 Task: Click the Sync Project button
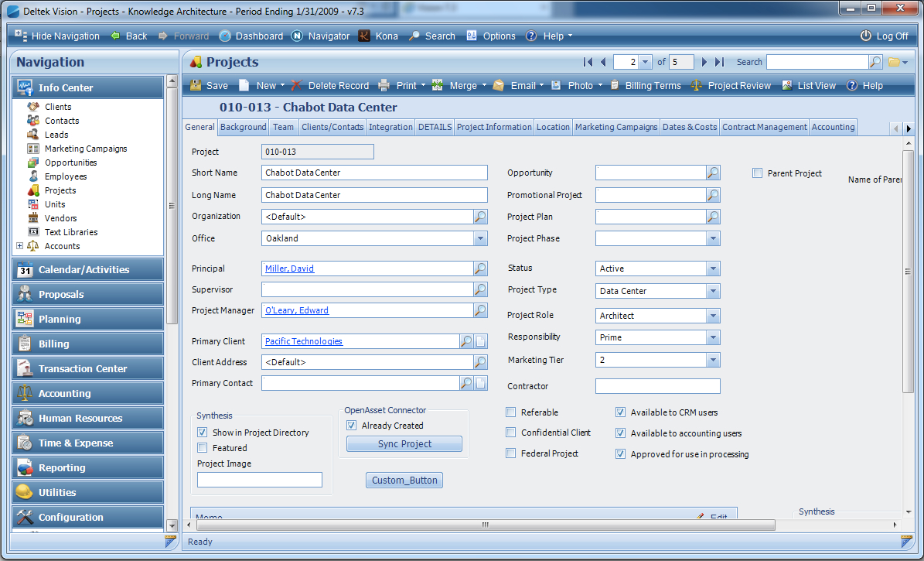click(404, 443)
